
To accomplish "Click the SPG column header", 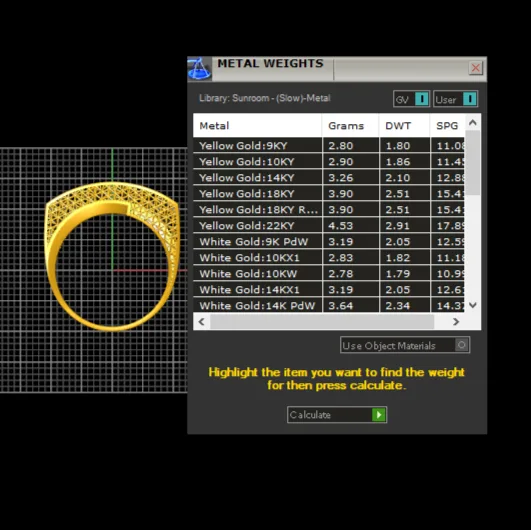I will (x=447, y=126).
